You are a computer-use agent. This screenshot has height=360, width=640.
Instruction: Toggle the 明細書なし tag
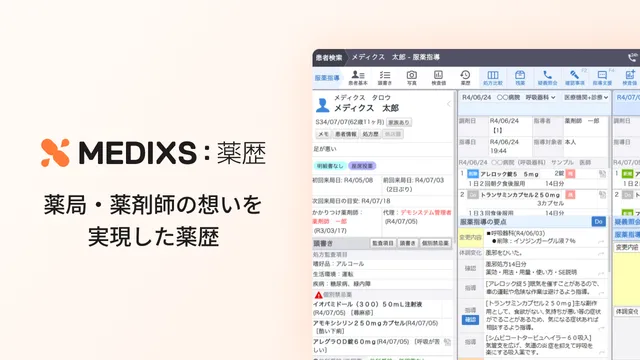point(330,166)
